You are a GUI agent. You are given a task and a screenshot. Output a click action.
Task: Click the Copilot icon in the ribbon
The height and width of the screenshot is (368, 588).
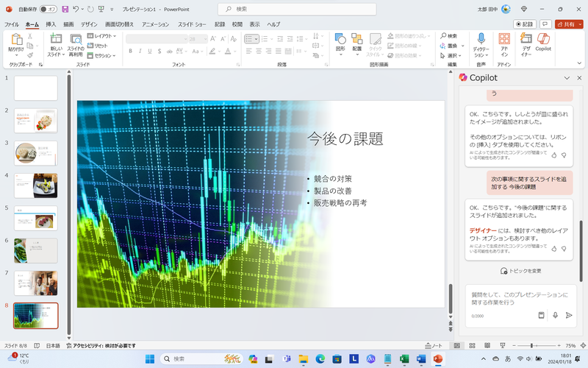pyautogui.click(x=543, y=39)
